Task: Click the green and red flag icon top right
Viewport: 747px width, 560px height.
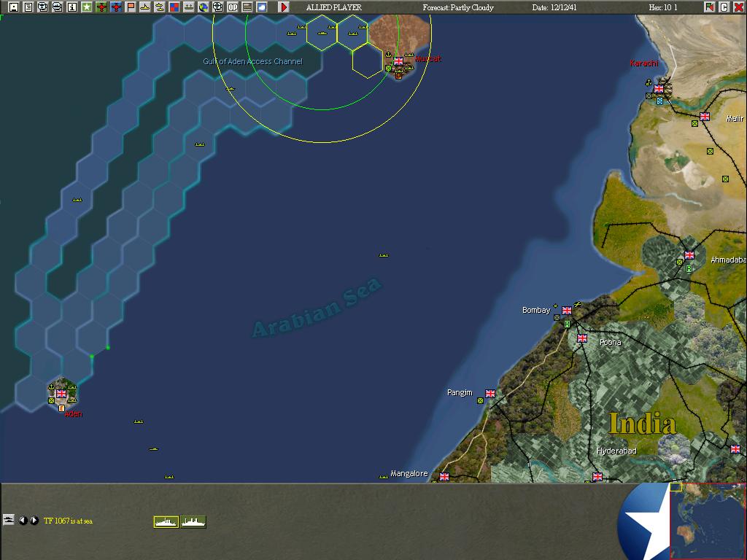Action: pyautogui.click(x=709, y=7)
